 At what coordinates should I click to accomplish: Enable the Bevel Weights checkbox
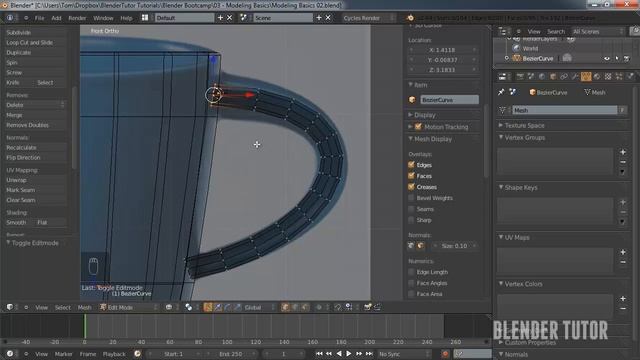(x=411, y=198)
